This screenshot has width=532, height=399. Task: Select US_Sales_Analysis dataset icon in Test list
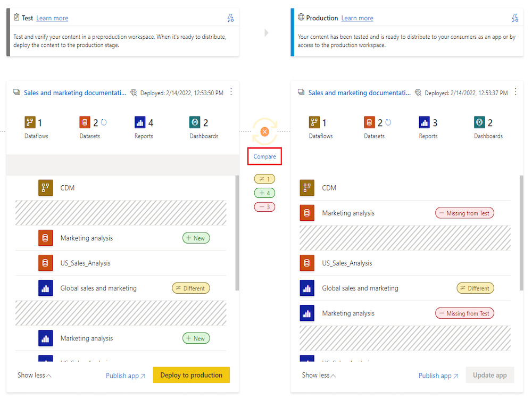pyautogui.click(x=45, y=263)
